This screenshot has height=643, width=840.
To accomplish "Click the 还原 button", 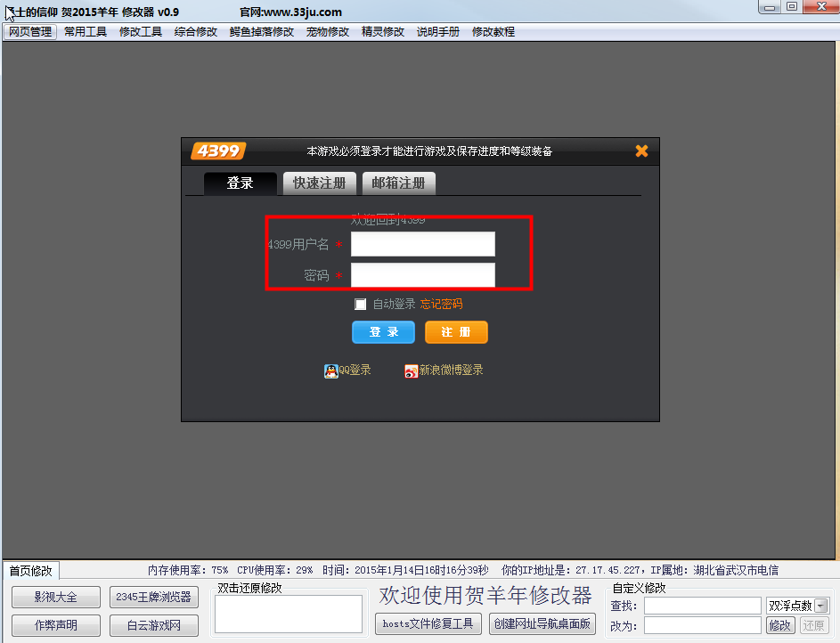I will coord(814,625).
